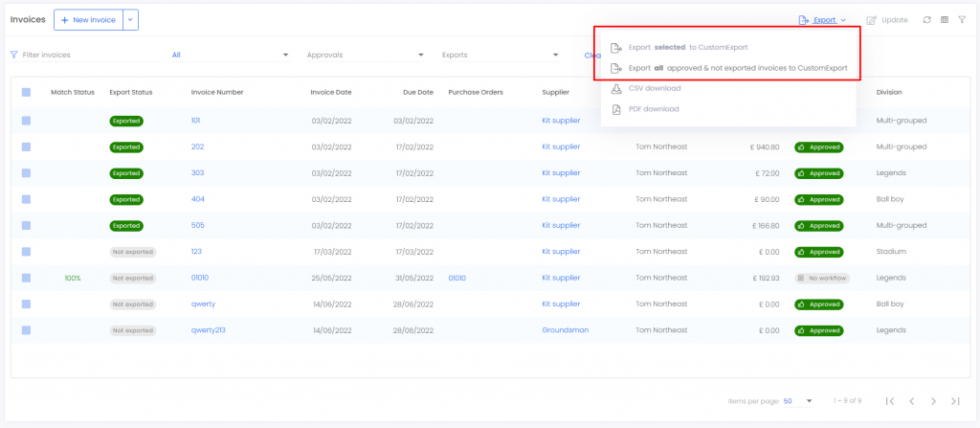The image size is (980, 428).
Task: Click the New invoice button
Action: pos(89,20)
